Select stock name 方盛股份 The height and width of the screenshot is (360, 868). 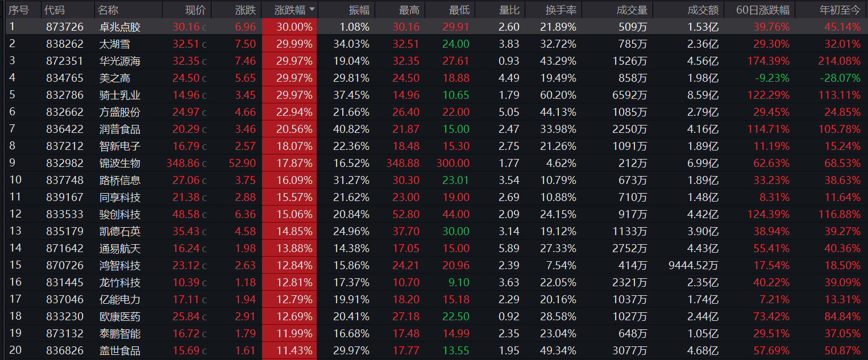coord(119,112)
